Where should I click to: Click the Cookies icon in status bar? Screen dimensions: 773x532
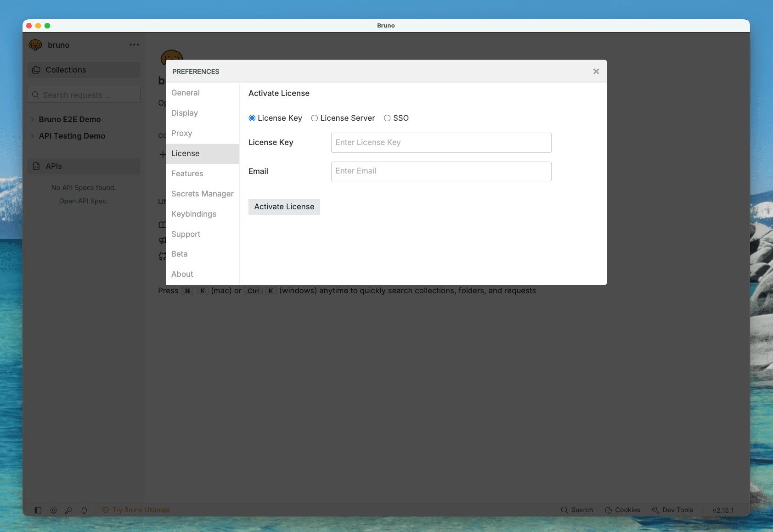click(608, 510)
